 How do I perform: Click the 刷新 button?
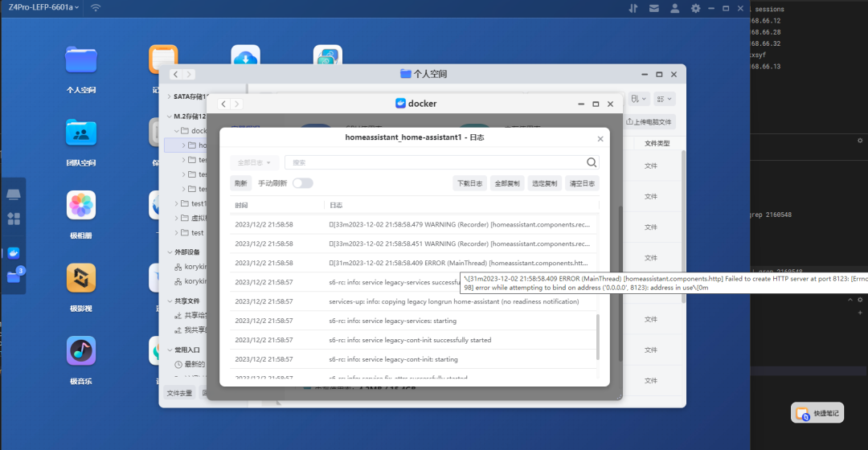[241, 183]
